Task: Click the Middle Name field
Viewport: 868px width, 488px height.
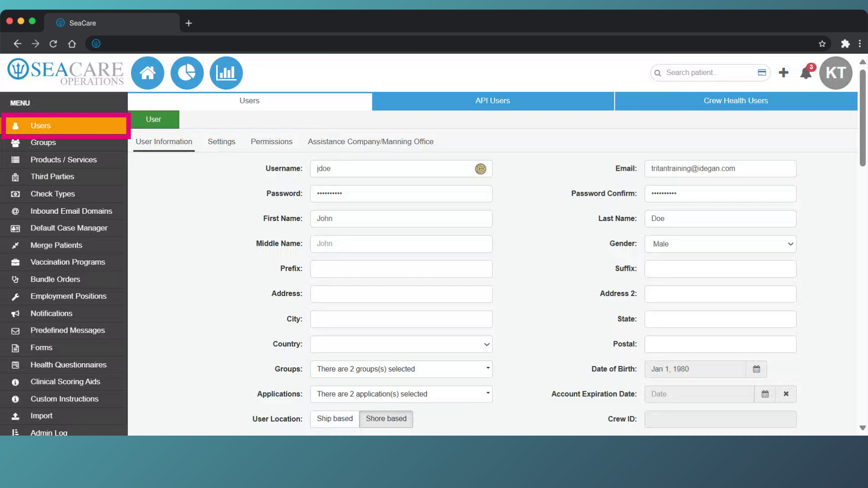Action: (401, 244)
